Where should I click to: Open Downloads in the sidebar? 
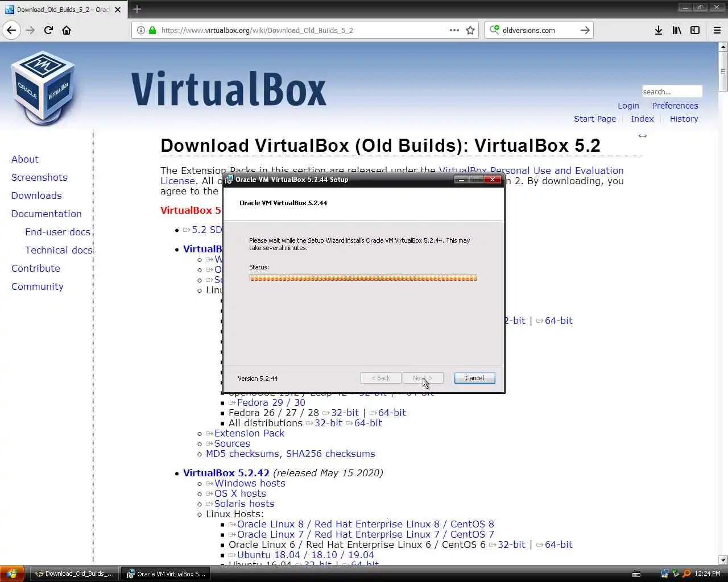point(36,196)
